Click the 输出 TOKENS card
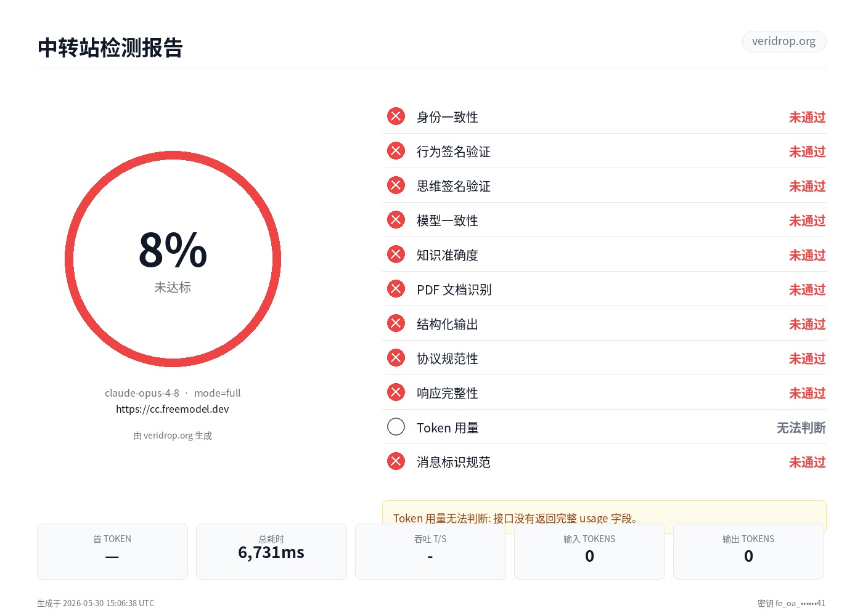 tap(748, 551)
